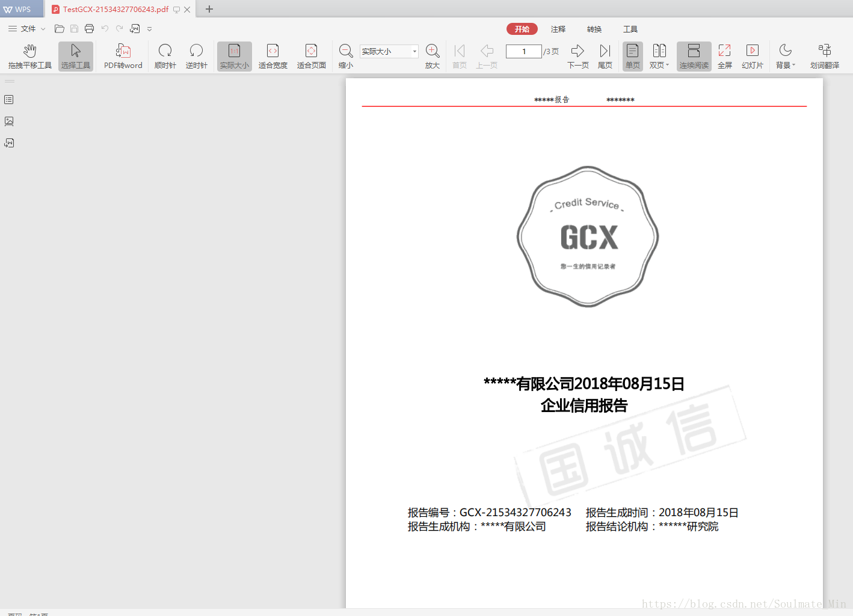Screen dimensions: 853x616
Task: Click the print icon
Action: (90, 29)
